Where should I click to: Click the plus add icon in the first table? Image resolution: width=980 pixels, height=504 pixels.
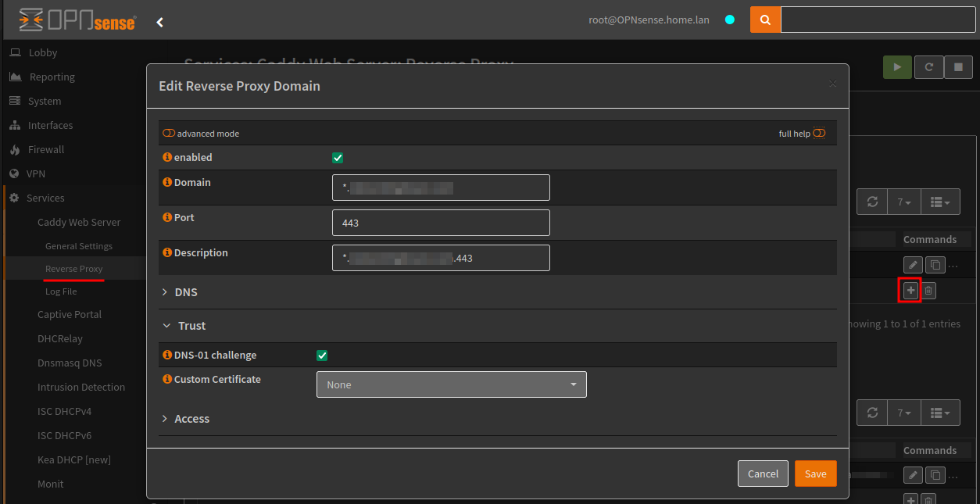click(910, 291)
